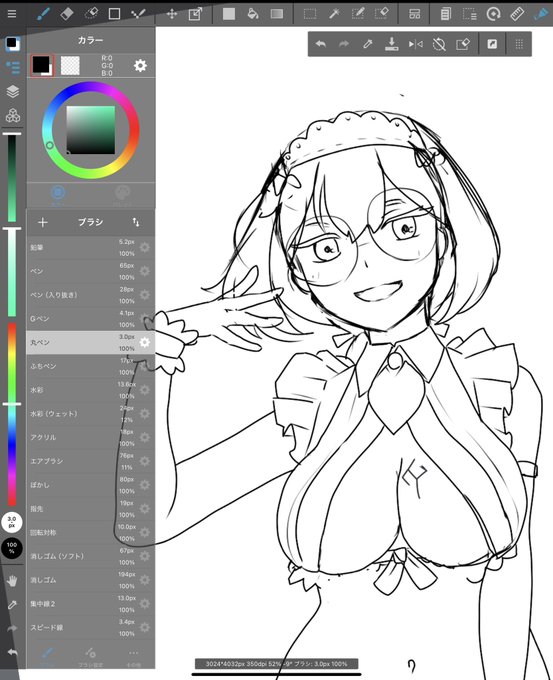Select the transparent color swatch

click(70, 66)
